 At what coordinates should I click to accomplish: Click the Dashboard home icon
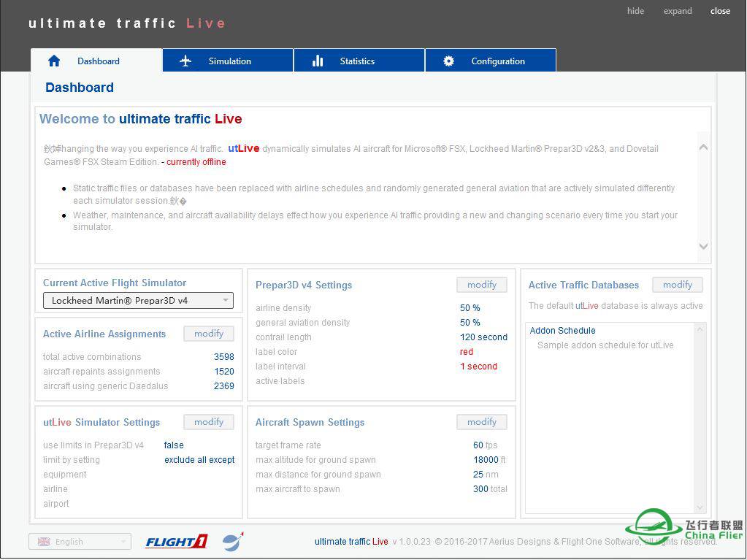(54, 61)
